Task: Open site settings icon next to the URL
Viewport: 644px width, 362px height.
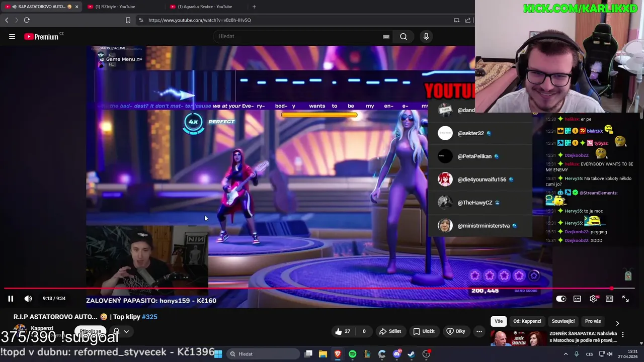Action: [x=141, y=20]
